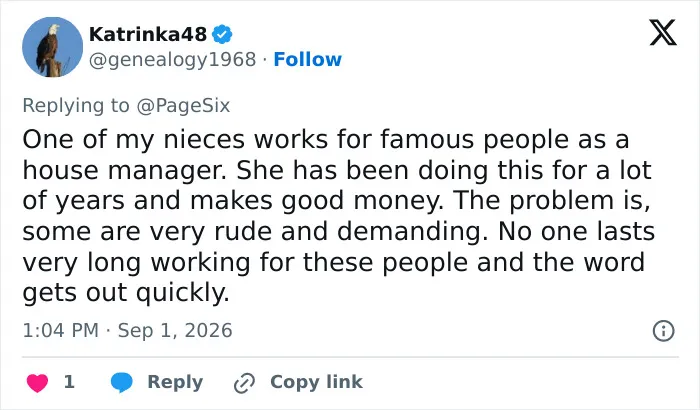The image size is (700, 410).
Task: Click the words 'house manager' in tweet
Action: [124, 171]
